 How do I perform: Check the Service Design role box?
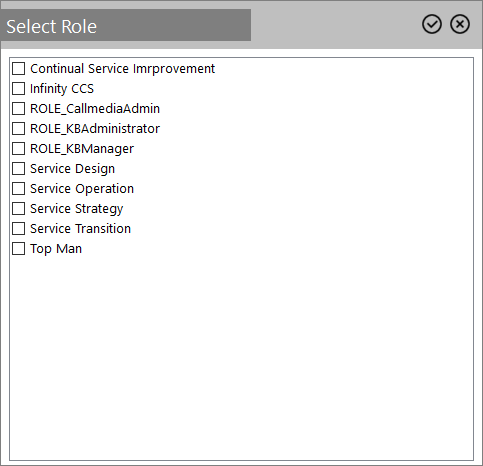coord(19,169)
